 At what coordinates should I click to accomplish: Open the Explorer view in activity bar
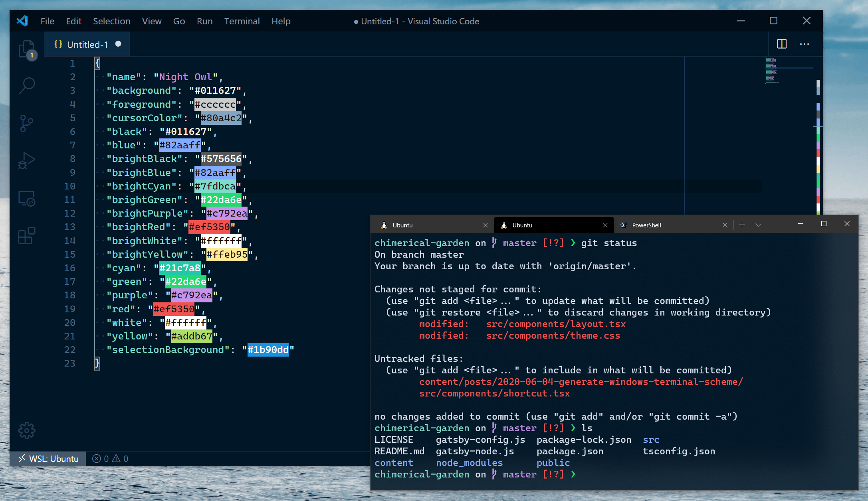(x=27, y=50)
